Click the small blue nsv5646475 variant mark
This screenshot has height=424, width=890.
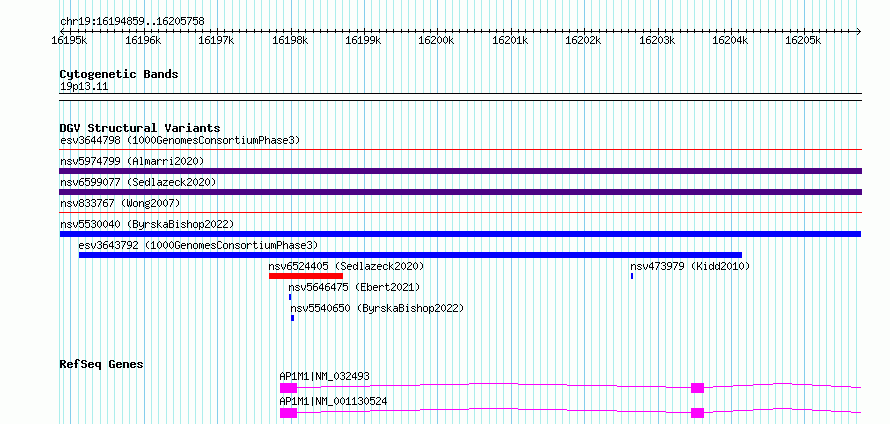(290, 297)
